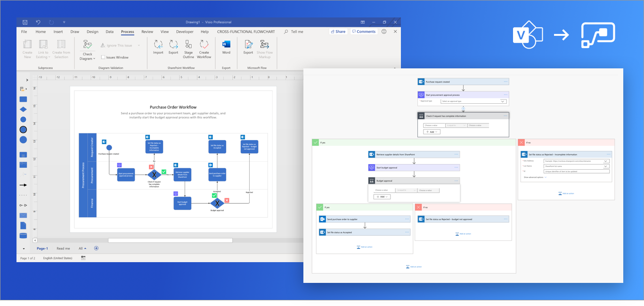Expand Show advanced options in the Rejected action

(x=533, y=177)
